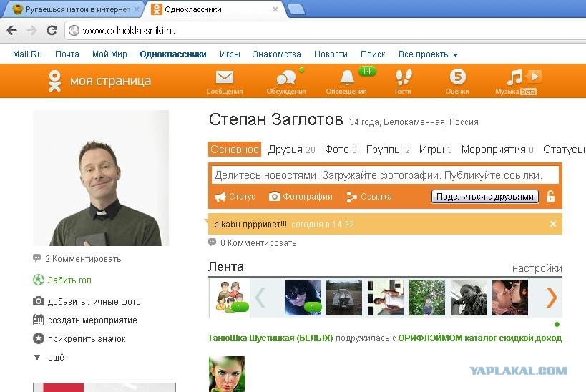Open the green-faced woman thumbnail in feed

tap(227, 374)
